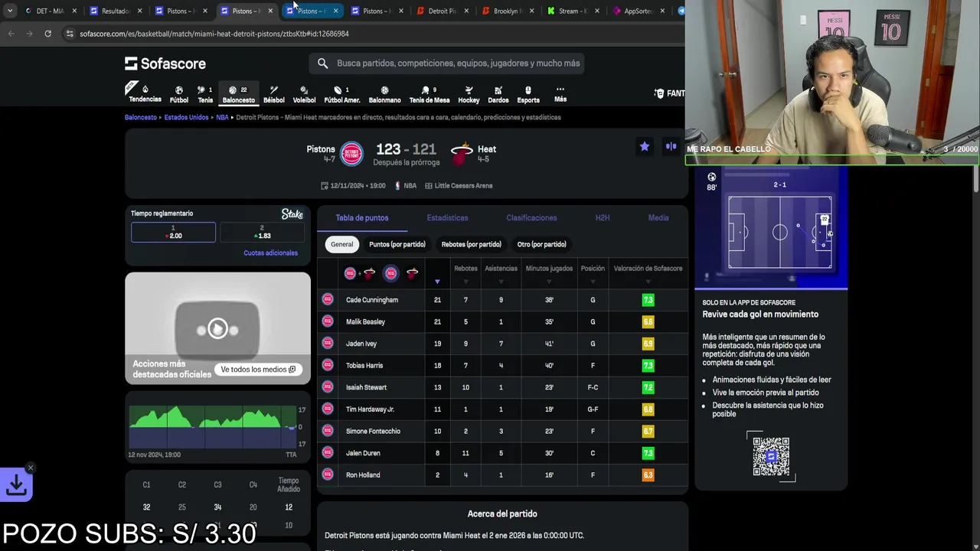Click the Fantasy icon in the navigation

659,93
